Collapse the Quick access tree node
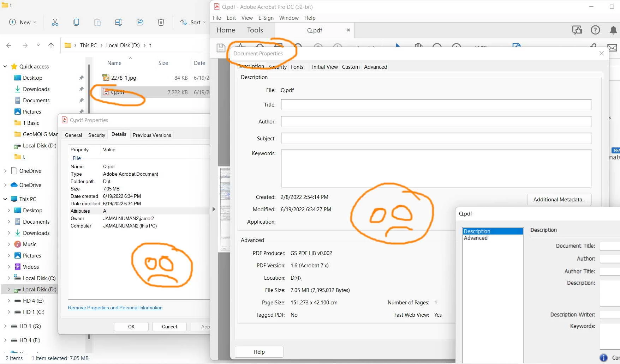The image size is (620, 364). pyautogui.click(x=5, y=66)
